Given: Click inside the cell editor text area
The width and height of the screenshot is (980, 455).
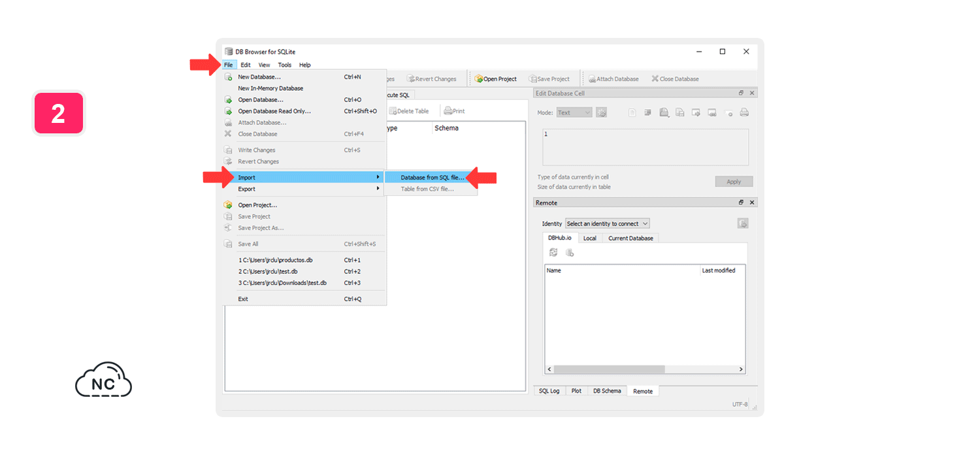Looking at the screenshot, I should click(x=645, y=147).
